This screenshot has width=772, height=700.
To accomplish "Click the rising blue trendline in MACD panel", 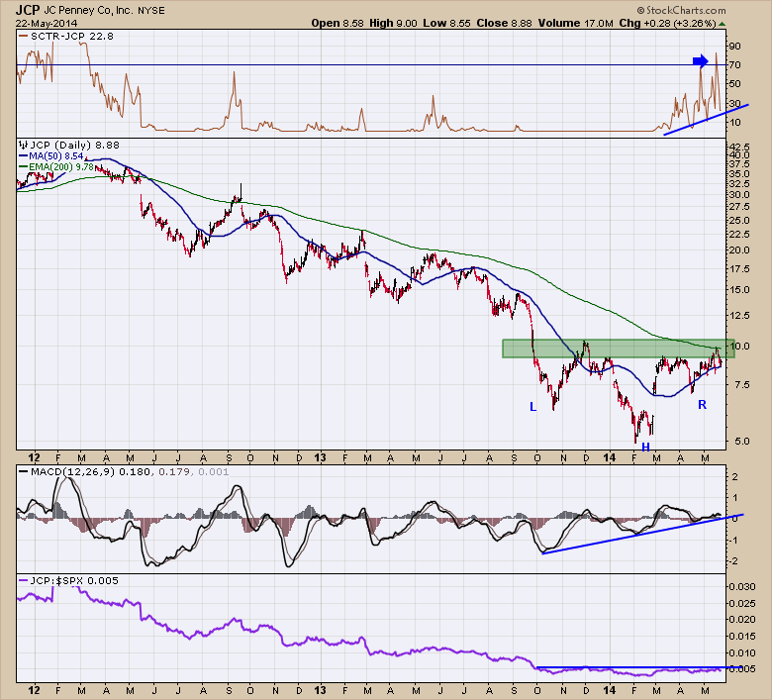I will (x=640, y=532).
